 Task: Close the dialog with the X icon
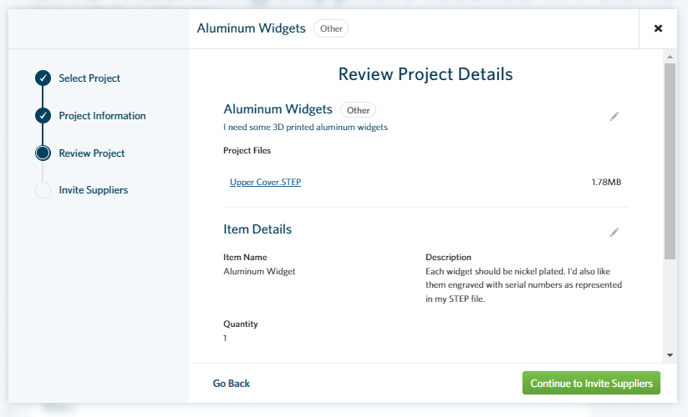click(x=658, y=29)
